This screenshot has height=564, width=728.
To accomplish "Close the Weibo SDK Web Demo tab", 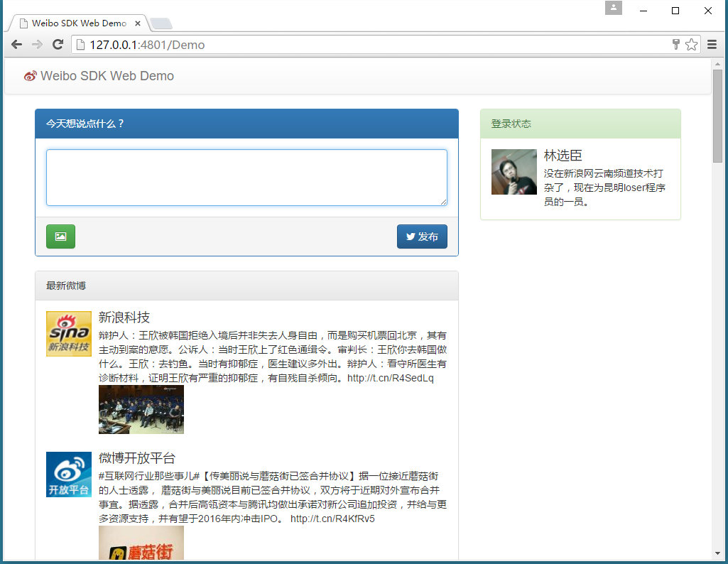I will pos(137,23).
